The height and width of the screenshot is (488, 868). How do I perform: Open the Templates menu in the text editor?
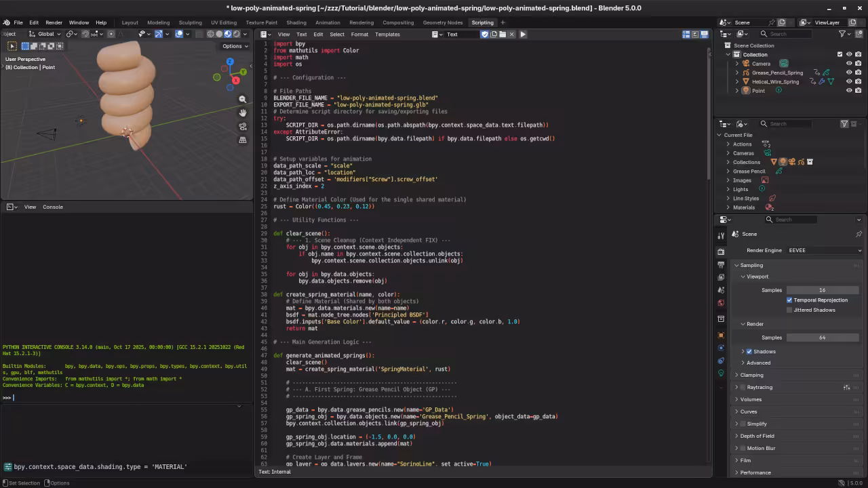tap(387, 34)
